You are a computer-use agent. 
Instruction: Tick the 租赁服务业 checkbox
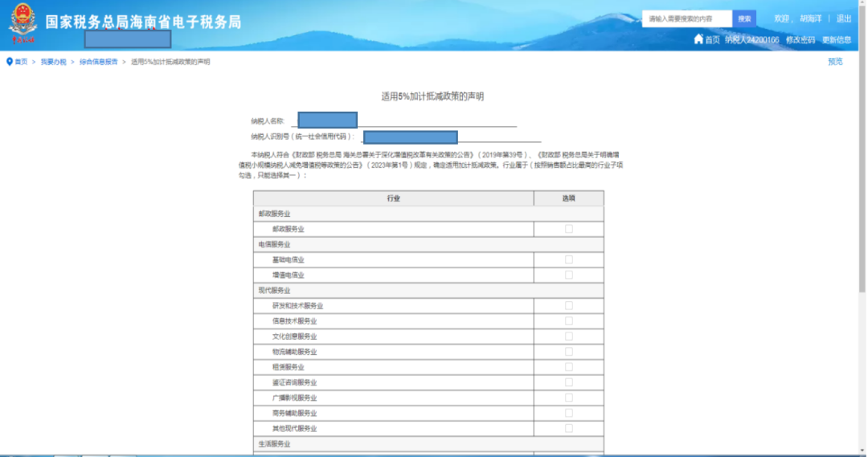point(568,367)
